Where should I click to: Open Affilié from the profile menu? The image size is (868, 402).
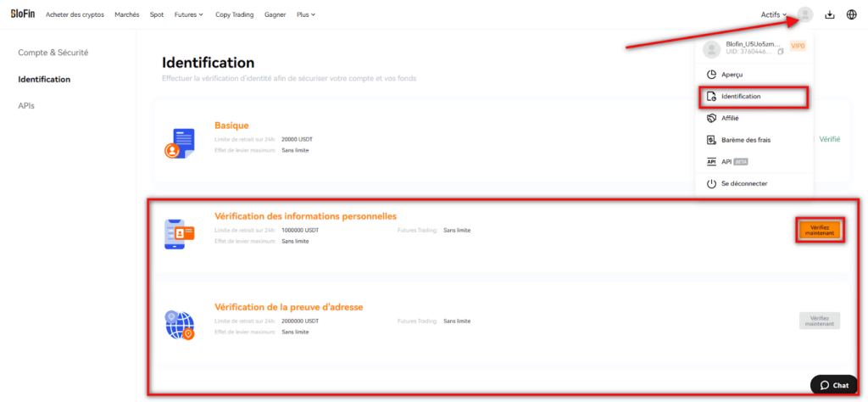click(730, 118)
